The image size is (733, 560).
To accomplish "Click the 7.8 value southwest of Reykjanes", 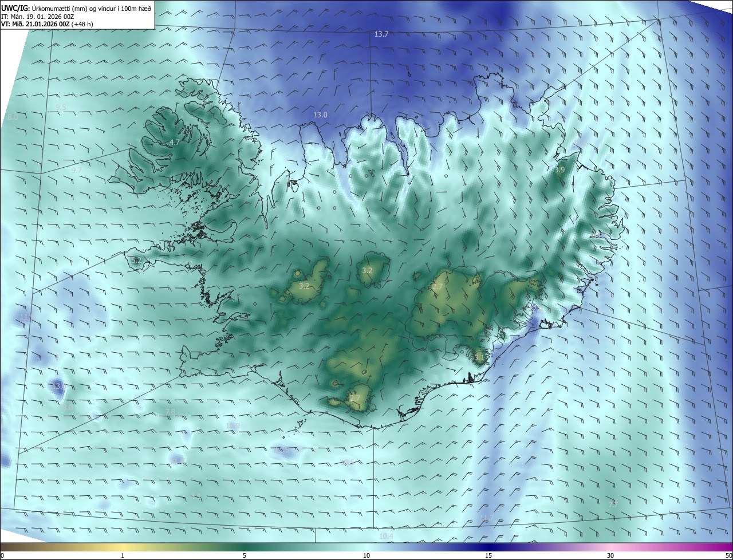I will (x=170, y=412).
